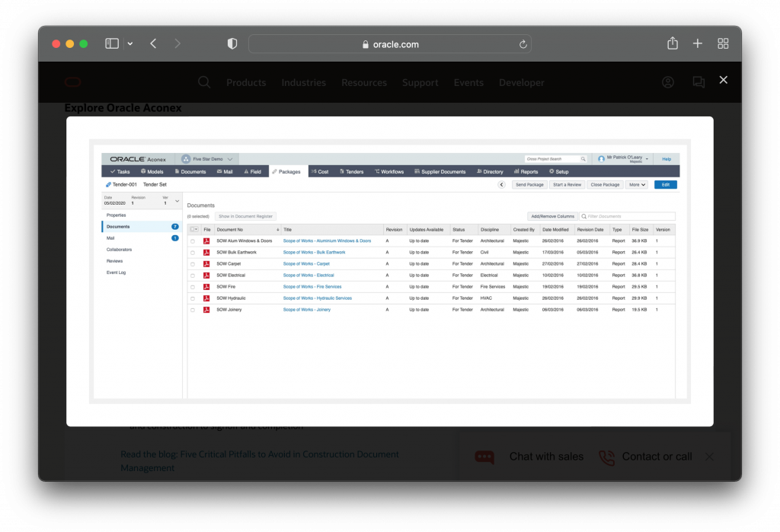Image resolution: width=780 pixels, height=532 pixels.
Task: Open the Safari privacy shield icon
Action: [x=232, y=43]
